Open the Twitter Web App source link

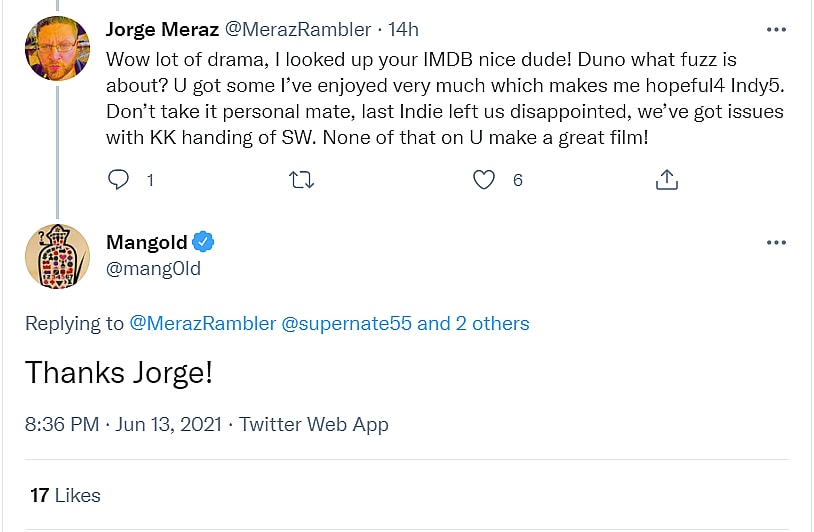click(314, 424)
